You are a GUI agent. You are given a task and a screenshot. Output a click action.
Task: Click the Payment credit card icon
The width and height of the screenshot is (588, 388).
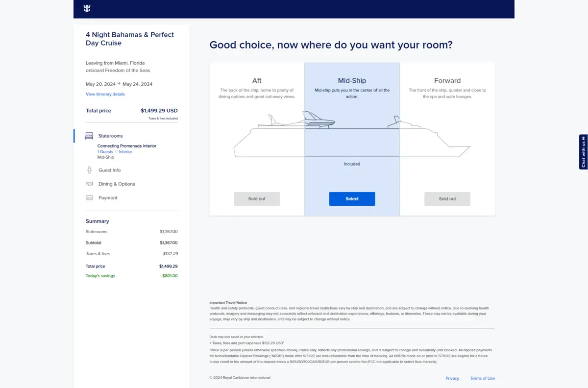click(x=89, y=197)
